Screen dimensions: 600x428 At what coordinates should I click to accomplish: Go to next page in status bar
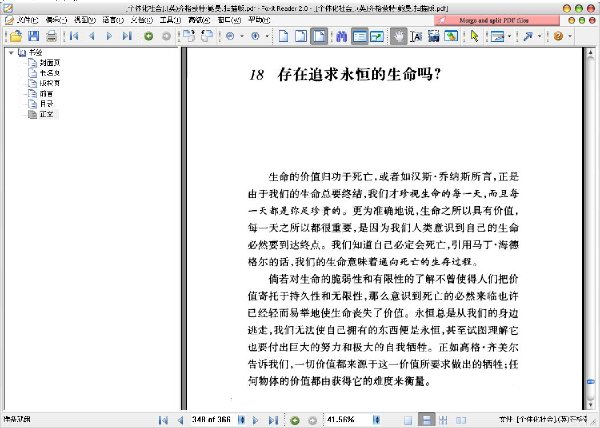256,420
